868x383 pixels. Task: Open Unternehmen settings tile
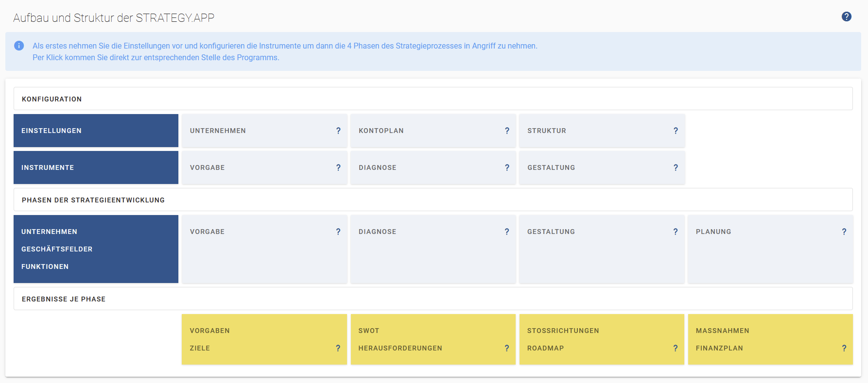click(x=264, y=131)
